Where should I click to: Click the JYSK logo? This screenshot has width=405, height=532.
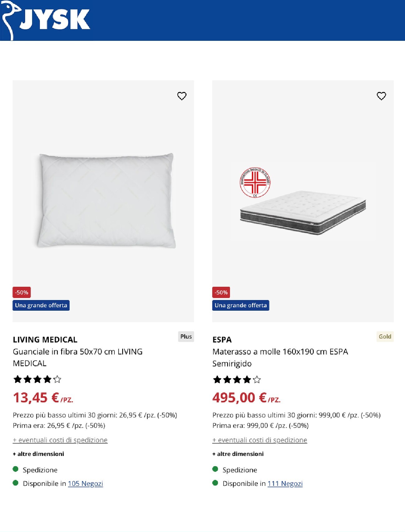46,21
